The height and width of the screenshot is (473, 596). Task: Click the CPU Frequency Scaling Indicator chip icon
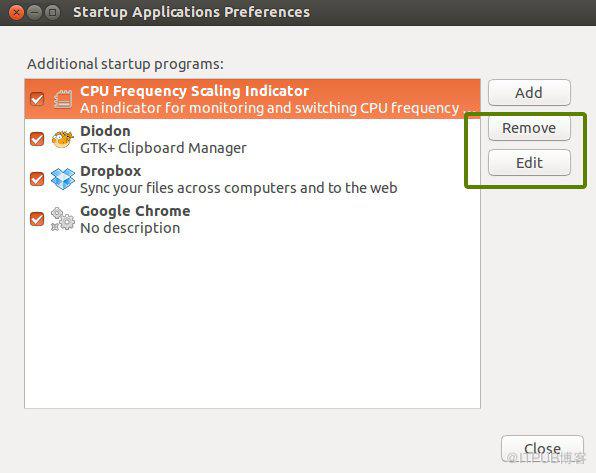click(63, 99)
